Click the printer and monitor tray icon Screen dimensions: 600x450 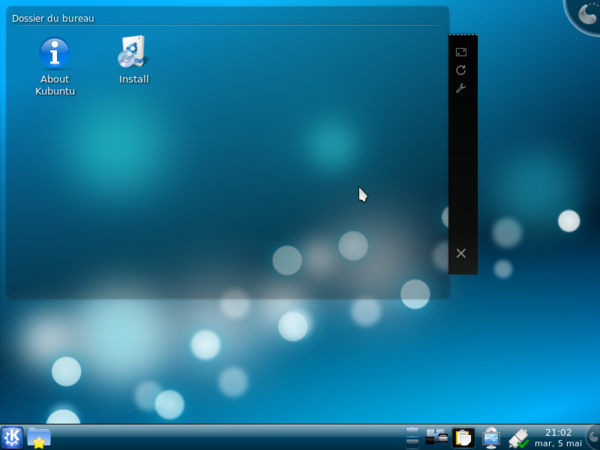[437, 437]
